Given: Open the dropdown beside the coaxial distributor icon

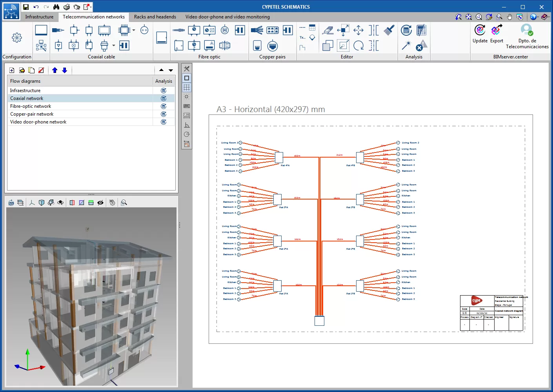Looking at the screenshot, I should coord(114,46).
